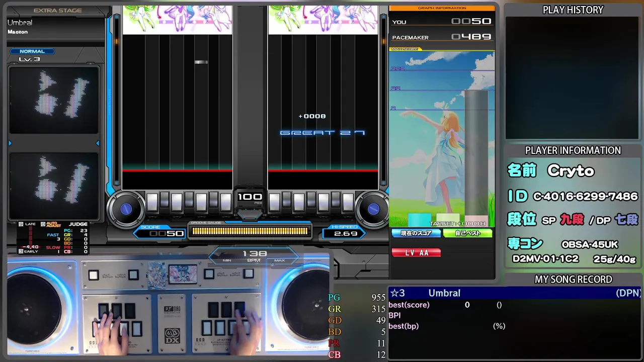Screen dimensions: 644x362
Task: Click the TARGET:+0008 label in graph
Action: [x=457, y=224]
